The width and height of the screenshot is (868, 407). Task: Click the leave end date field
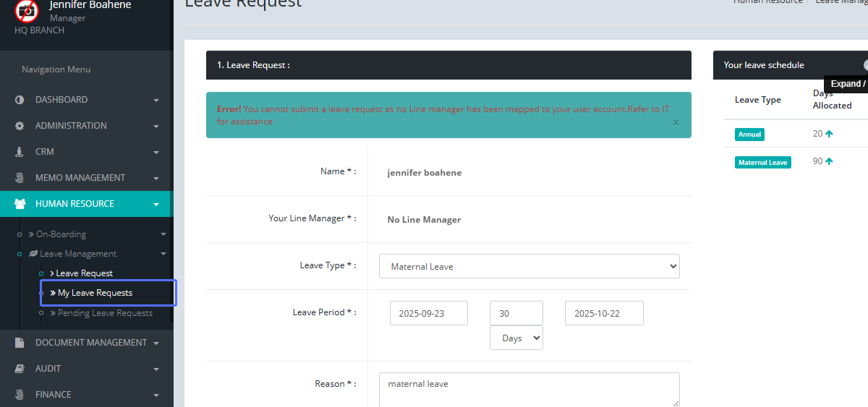point(603,313)
